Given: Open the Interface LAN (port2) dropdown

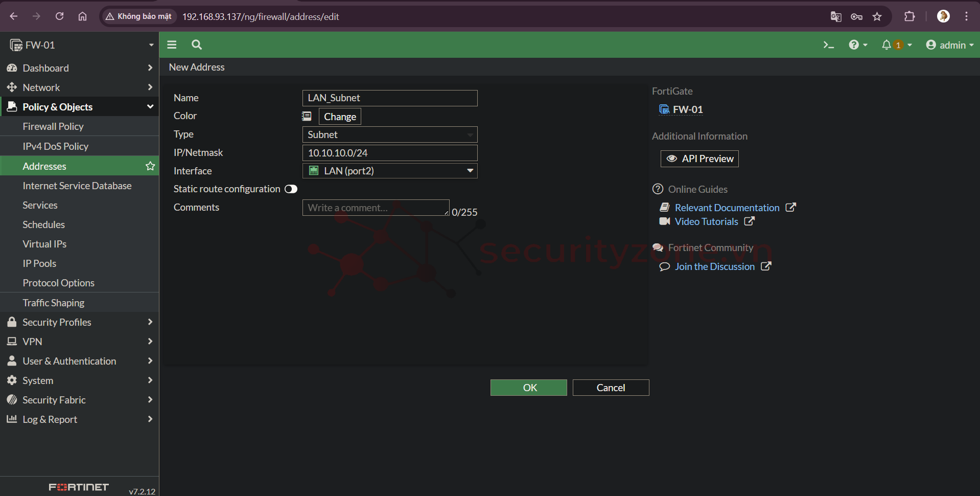Looking at the screenshot, I should point(390,171).
